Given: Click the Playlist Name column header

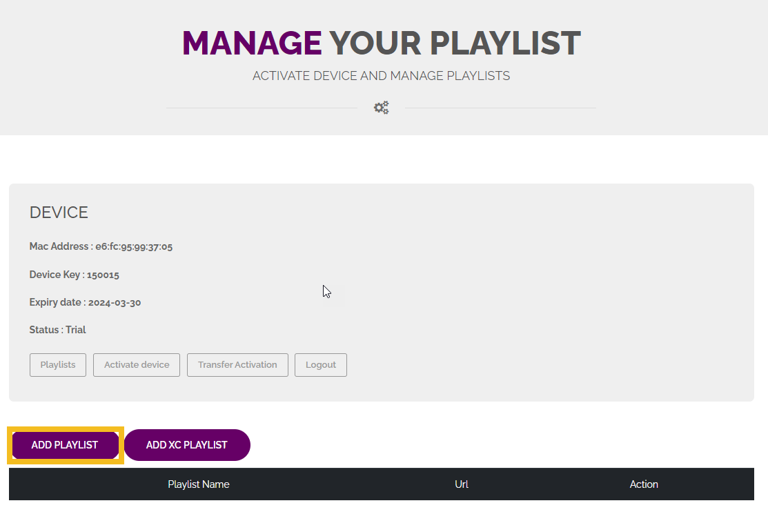Looking at the screenshot, I should point(198,484).
